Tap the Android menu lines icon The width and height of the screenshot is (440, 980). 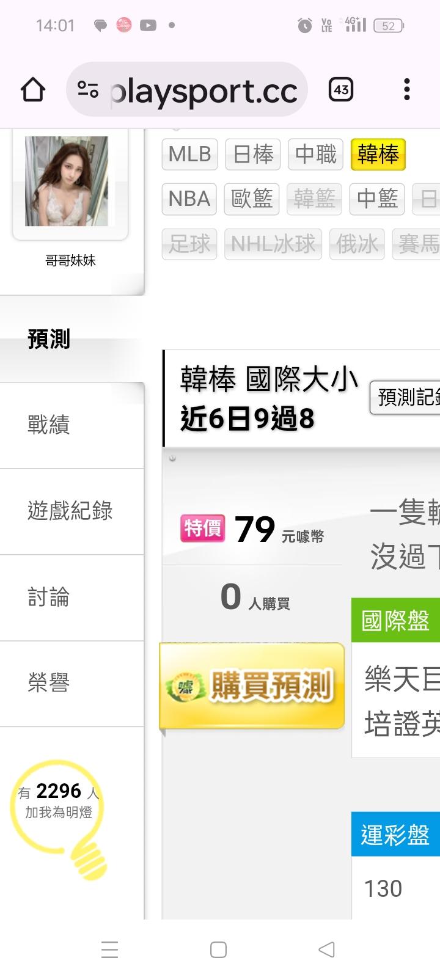pos(109,949)
